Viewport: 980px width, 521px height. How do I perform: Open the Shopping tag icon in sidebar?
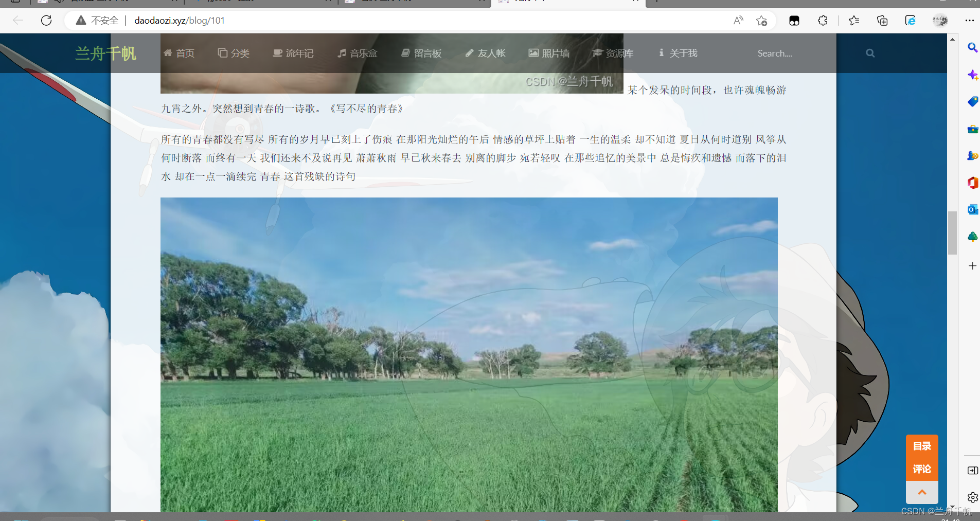tap(973, 102)
